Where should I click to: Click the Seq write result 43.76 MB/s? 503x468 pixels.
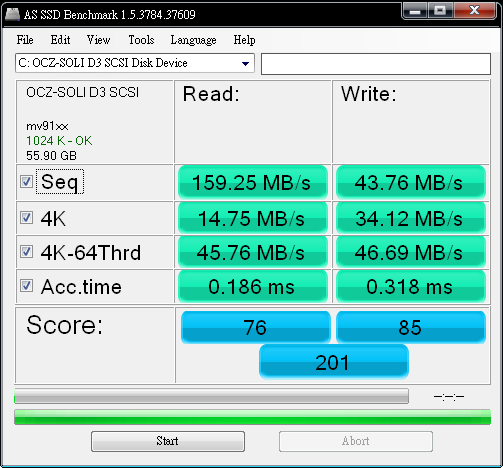(x=411, y=183)
